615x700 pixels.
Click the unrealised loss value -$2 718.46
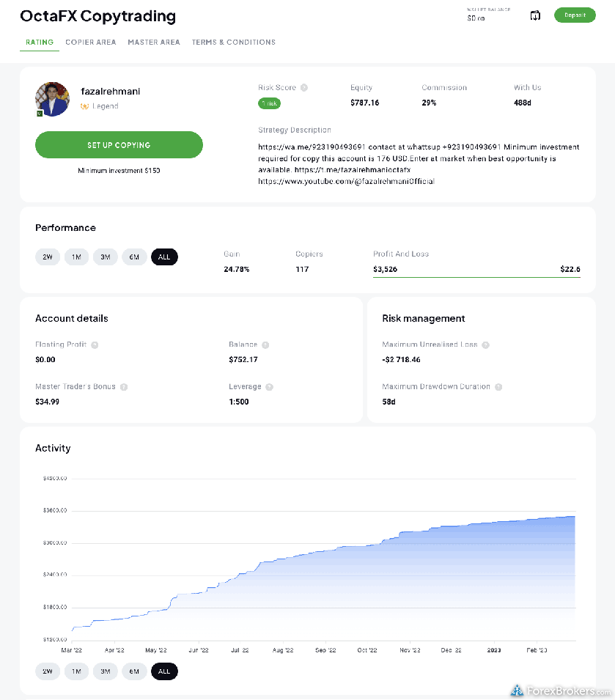click(401, 360)
